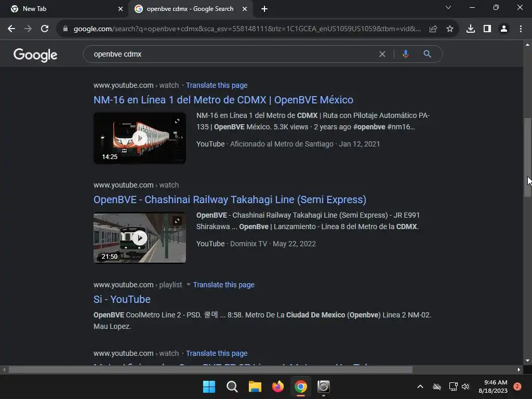
Task: Open the OneDrive tray icon
Action: click(x=436, y=387)
